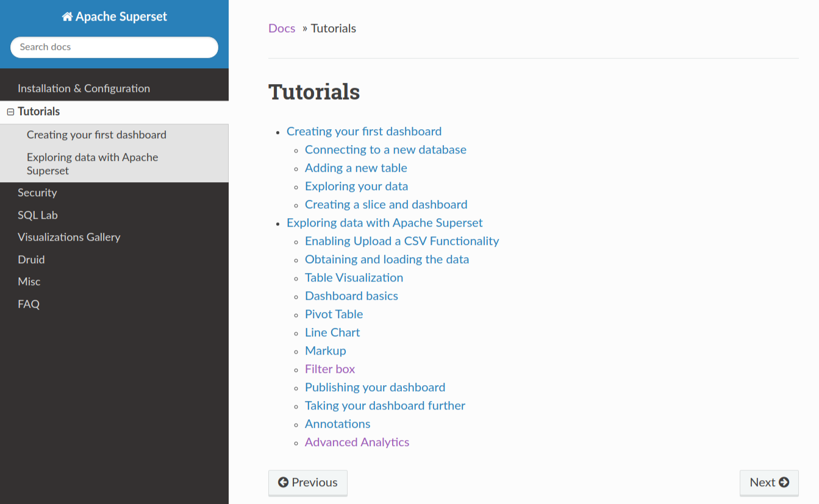Open the Creating a slice and dashboard link
819x504 pixels.
click(x=386, y=204)
